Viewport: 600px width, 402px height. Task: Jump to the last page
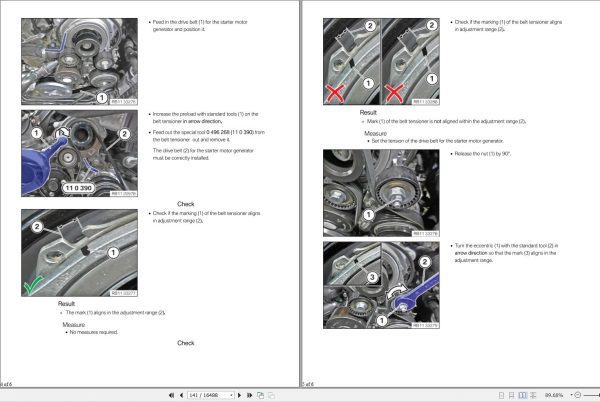249,395
